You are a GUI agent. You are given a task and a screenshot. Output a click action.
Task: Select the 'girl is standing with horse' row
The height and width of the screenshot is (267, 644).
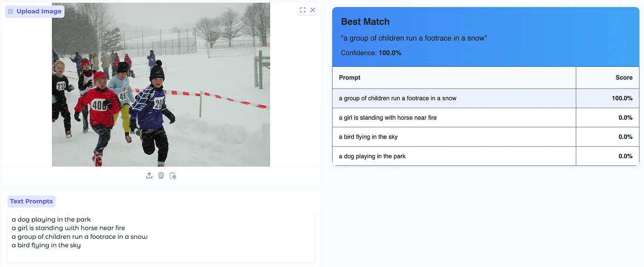click(x=486, y=117)
